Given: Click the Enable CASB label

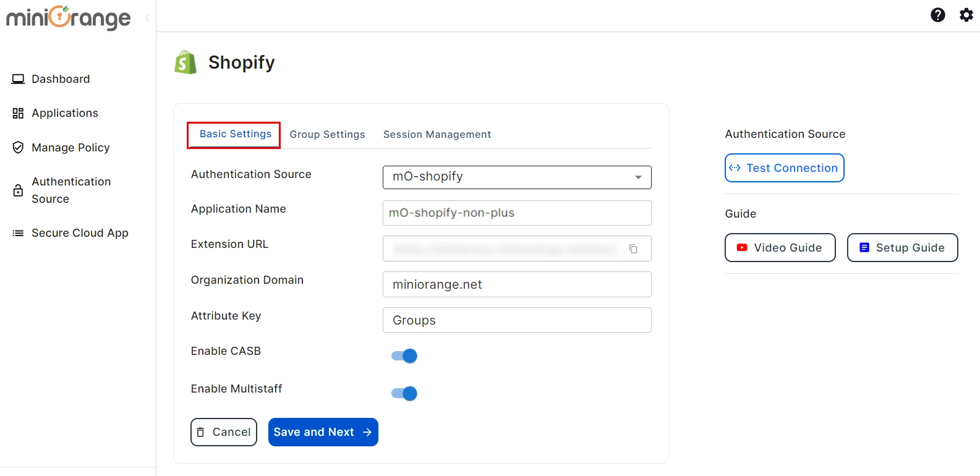Looking at the screenshot, I should [226, 351].
